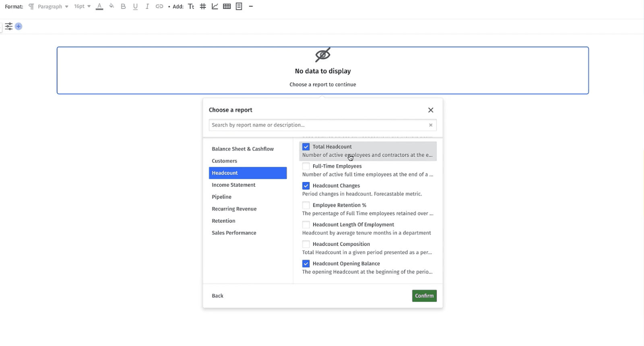The image size is (644, 346).
Task: Clear the report search field
Action: 431,125
